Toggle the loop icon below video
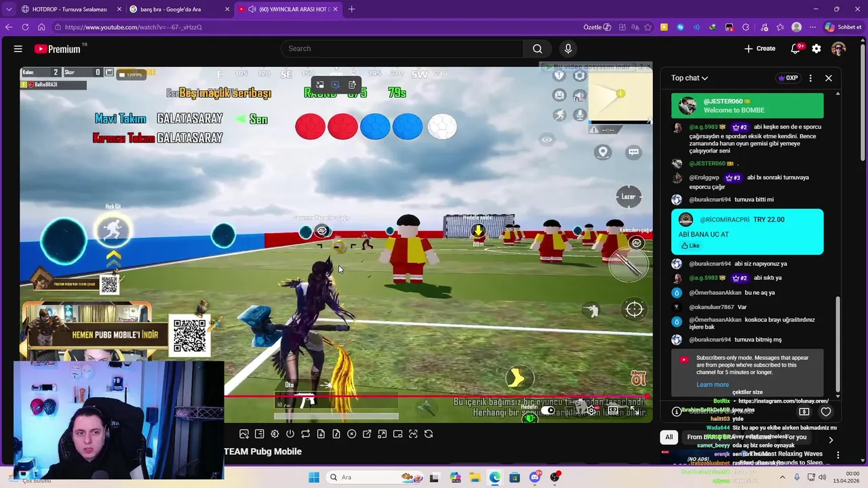Viewport: 868px width, 488px height. coord(306,434)
